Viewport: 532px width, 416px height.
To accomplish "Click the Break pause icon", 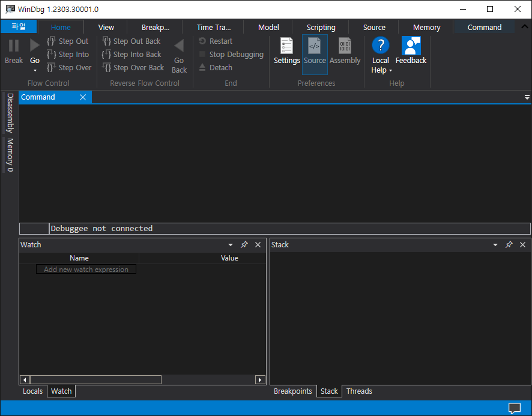I will pyautogui.click(x=14, y=46).
